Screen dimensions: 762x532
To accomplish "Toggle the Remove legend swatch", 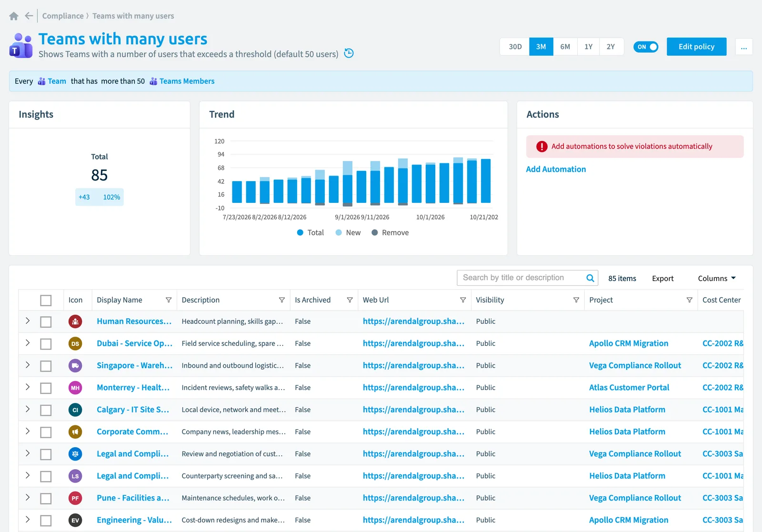I will 375,232.
